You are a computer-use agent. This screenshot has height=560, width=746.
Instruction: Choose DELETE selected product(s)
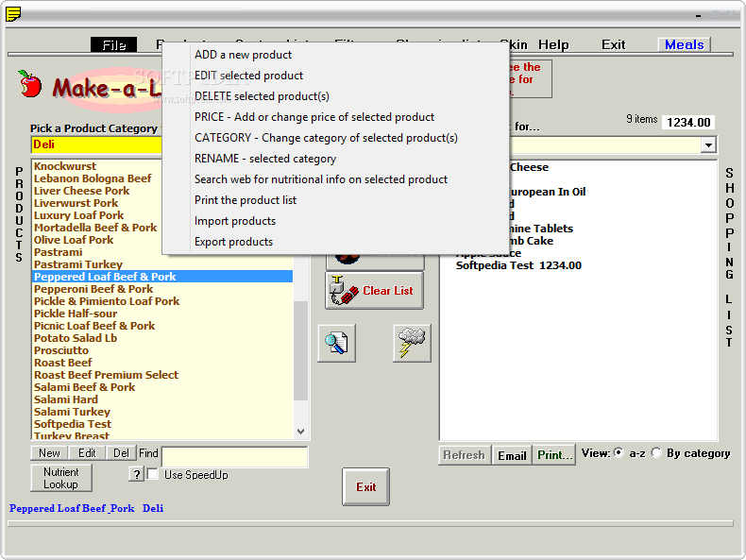click(262, 96)
